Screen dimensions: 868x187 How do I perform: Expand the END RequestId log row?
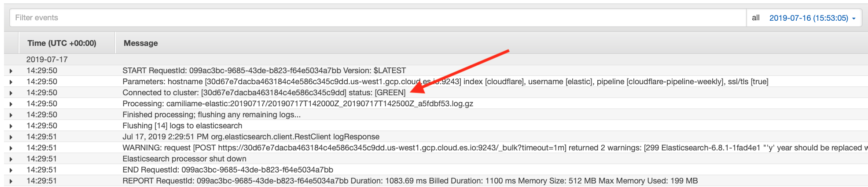tap(11, 170)
